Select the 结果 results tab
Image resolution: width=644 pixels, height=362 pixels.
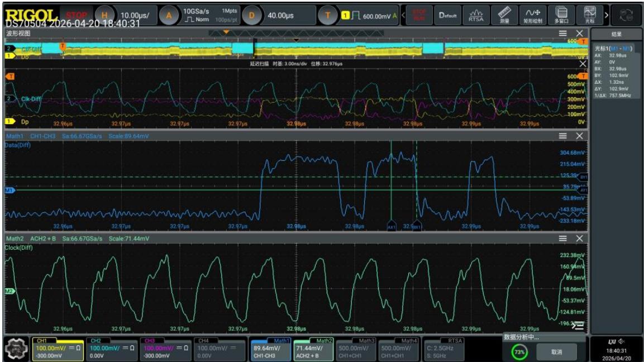tap(616, 35)
